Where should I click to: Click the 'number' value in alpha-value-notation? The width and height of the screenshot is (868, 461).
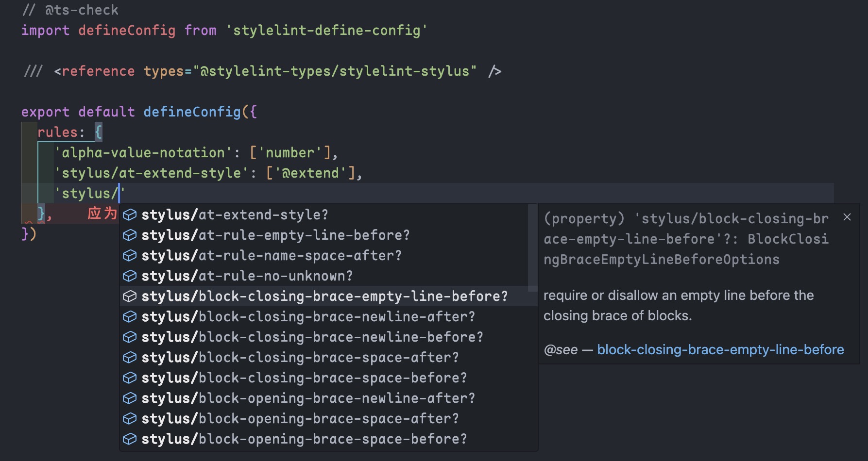290,152
